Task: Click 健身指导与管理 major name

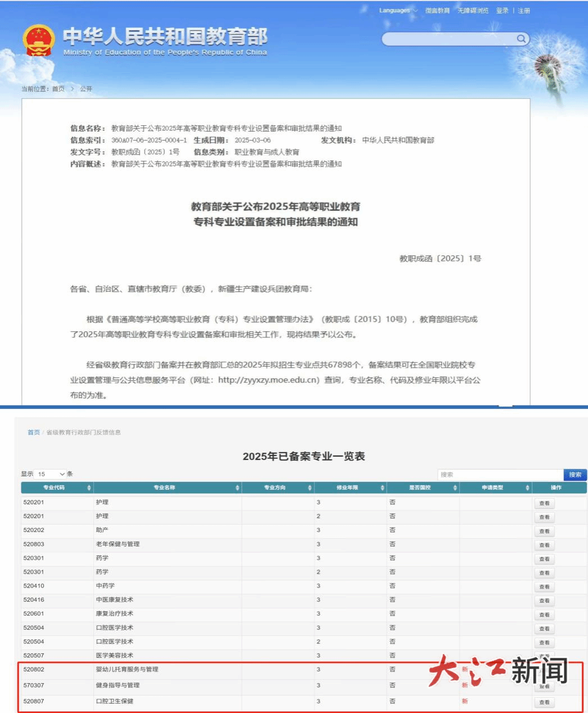Action: (x=117, y=685)
